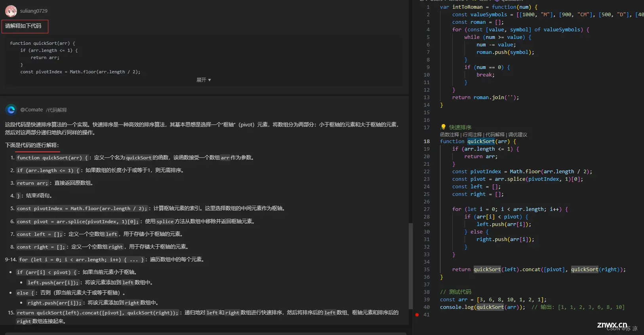Click the chat panel vertical scrollbar
Image resolution: width=644 pixels, height=335 pixels.
click(411, 266)
